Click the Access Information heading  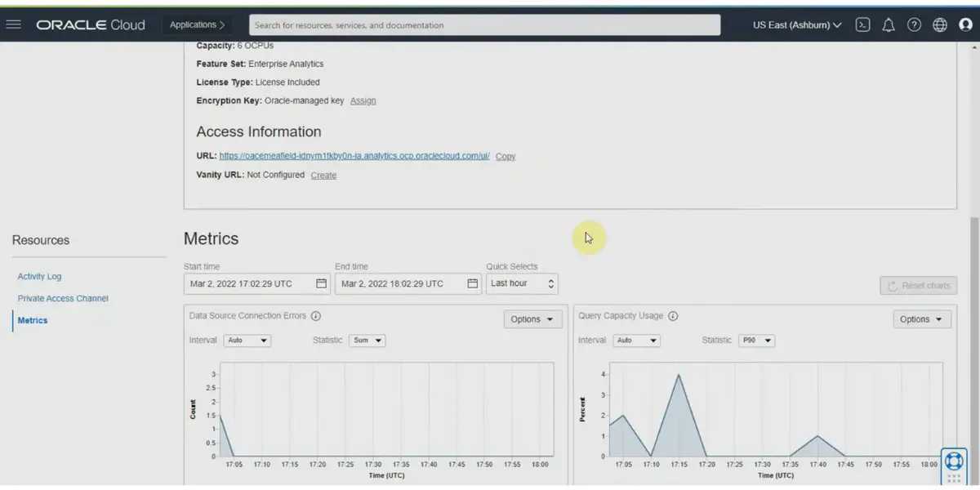tap(259, 131)
